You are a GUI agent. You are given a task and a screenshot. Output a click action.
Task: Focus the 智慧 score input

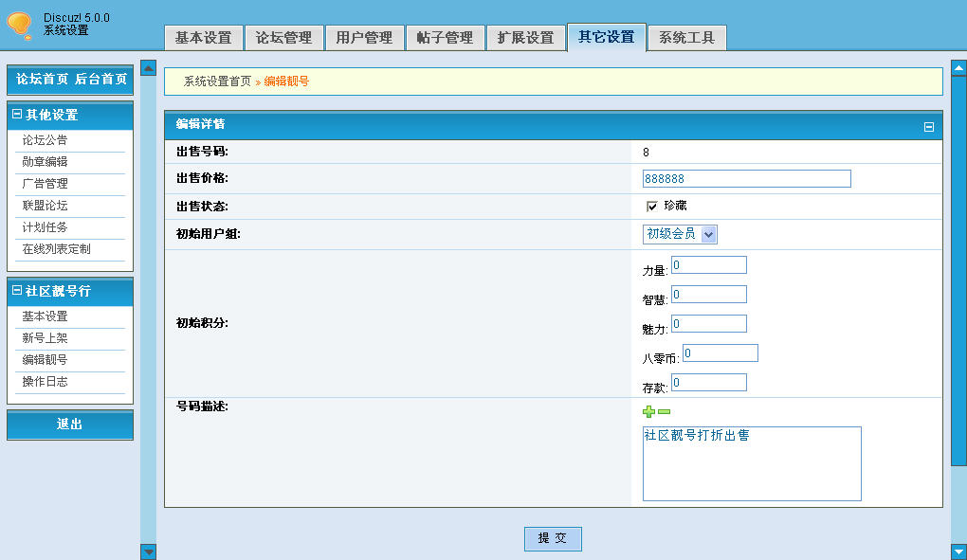tap(709, 295)
